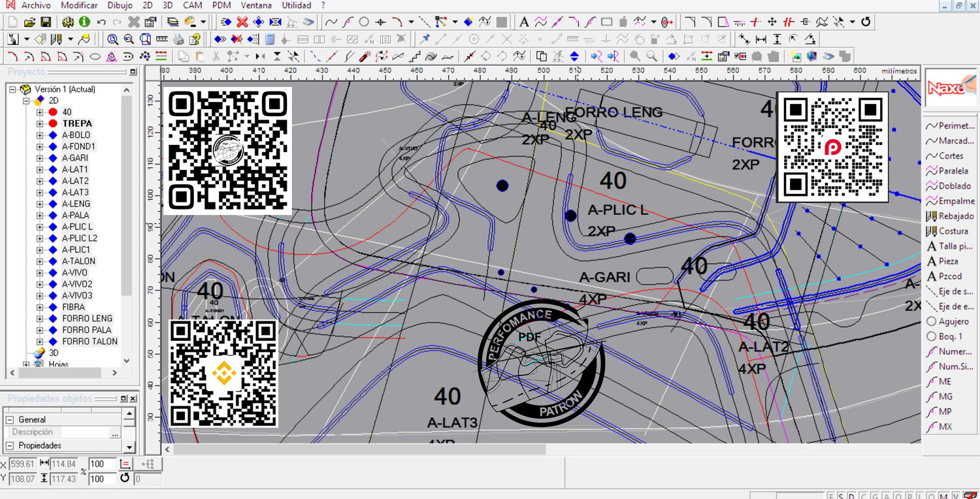Select the text 'A' tool

pos(524,22)
